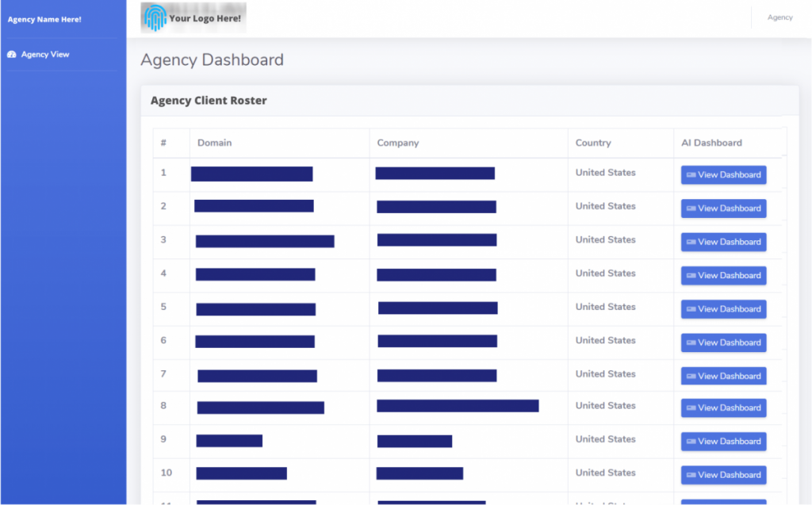Click View Dashboard for row 9
This screenshot has height=505, width=812.
click(723, 442)
